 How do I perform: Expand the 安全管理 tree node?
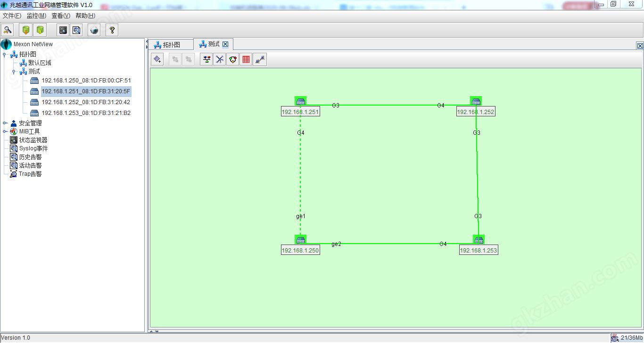(x=5, y=123)
